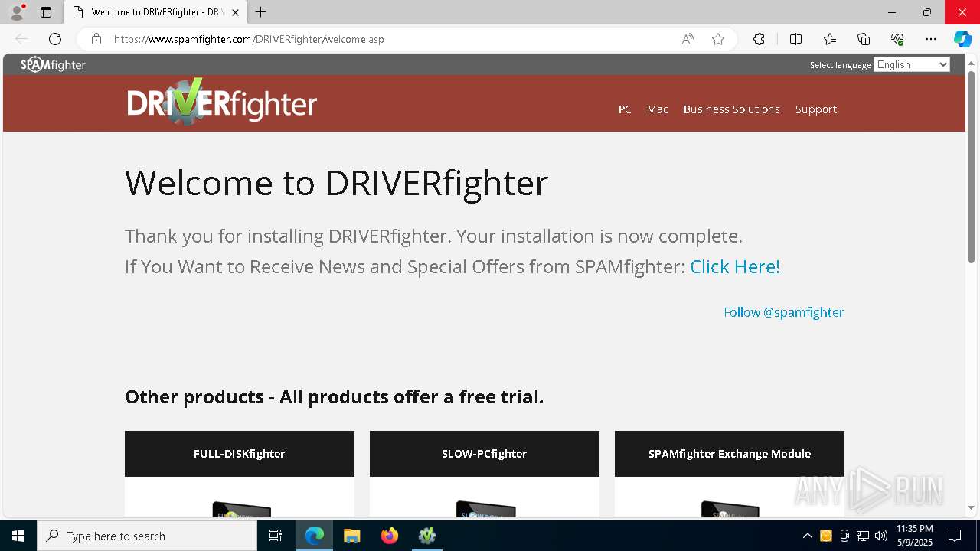
Task: Open the notification center icon
Action: click(955, 536)
